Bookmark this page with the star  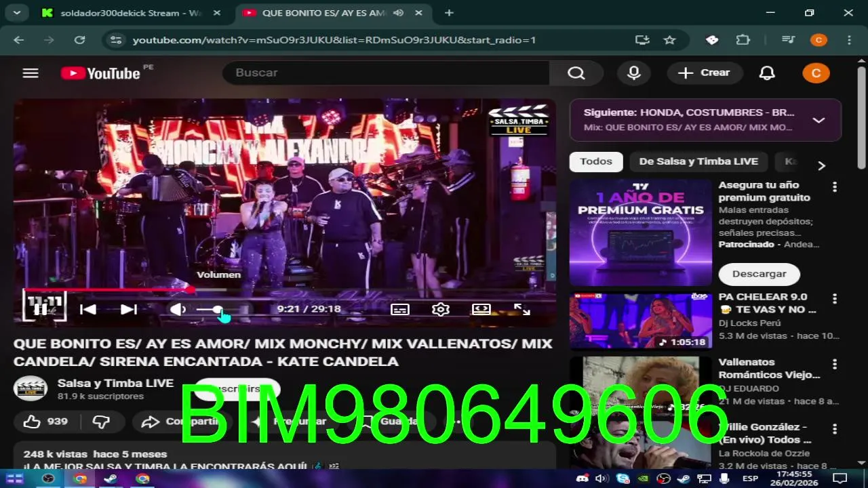[x=669, y=40]
